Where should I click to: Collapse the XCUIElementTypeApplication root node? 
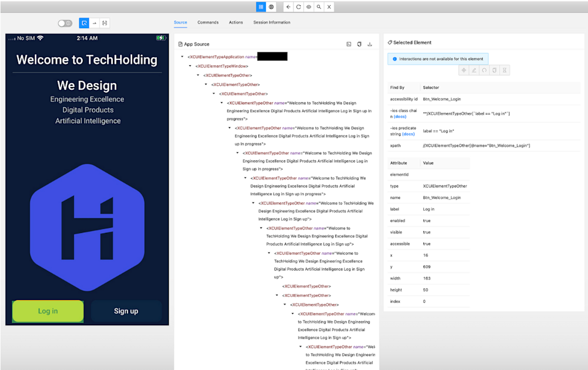(182, 57)
